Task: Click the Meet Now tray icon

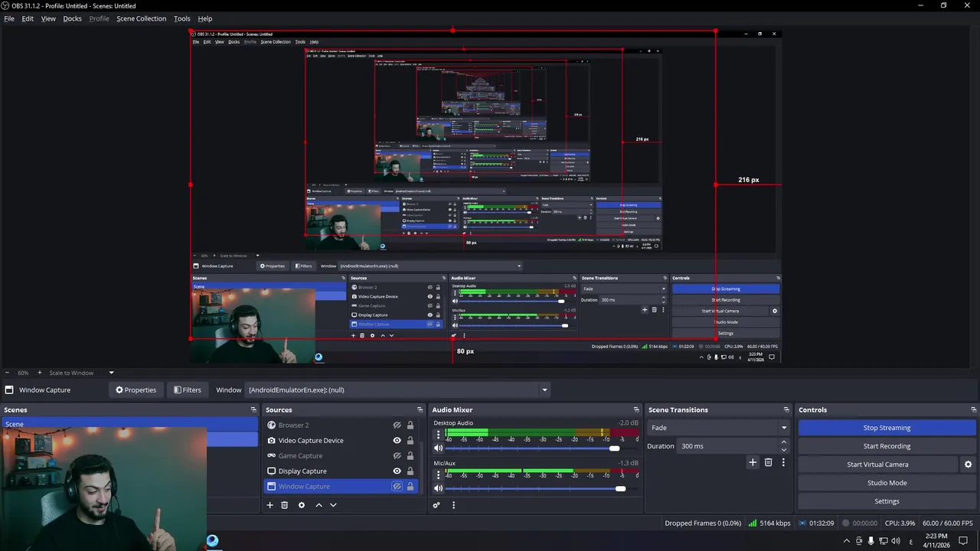Action: pyautogui.click(x=858, y=541)
